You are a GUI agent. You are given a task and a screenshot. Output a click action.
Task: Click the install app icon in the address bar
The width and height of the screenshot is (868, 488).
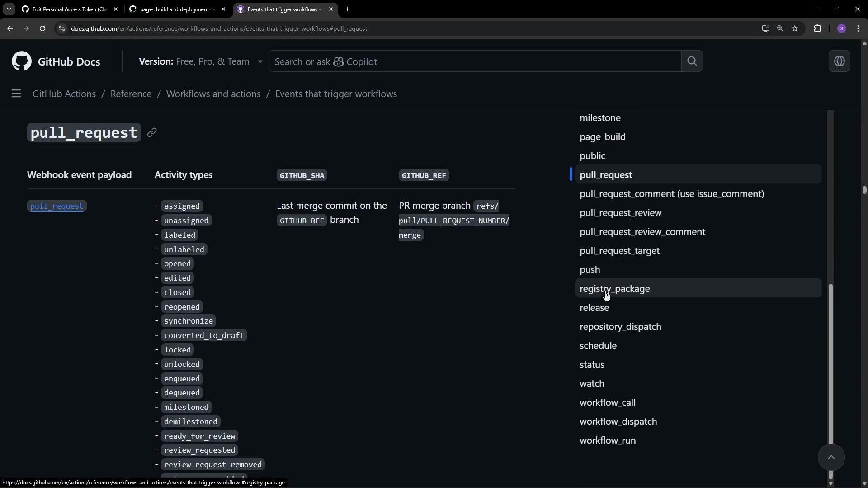[765, 28]
